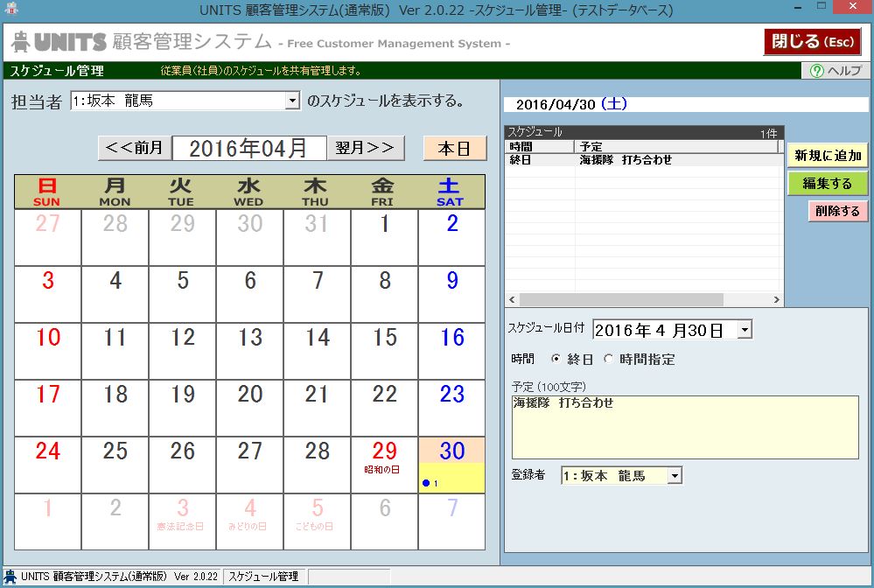Select April 15 on the calendar
874x588 pixels.
[385, 351]
